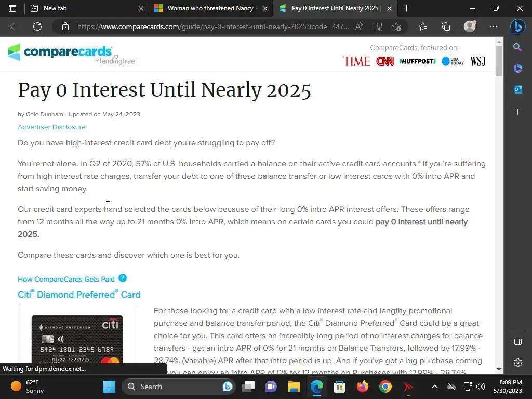
Task: Launch Firefox from the taskbar
Action: click(x=362, y=387)
